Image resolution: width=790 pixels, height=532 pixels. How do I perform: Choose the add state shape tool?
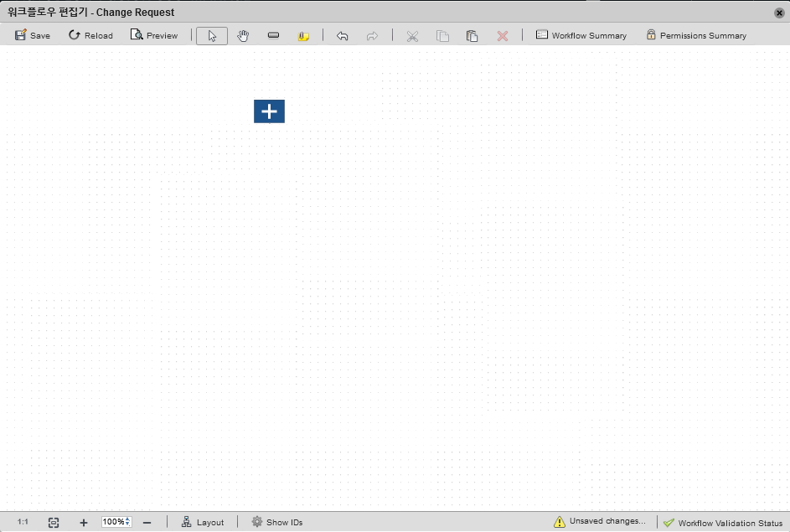274,35
